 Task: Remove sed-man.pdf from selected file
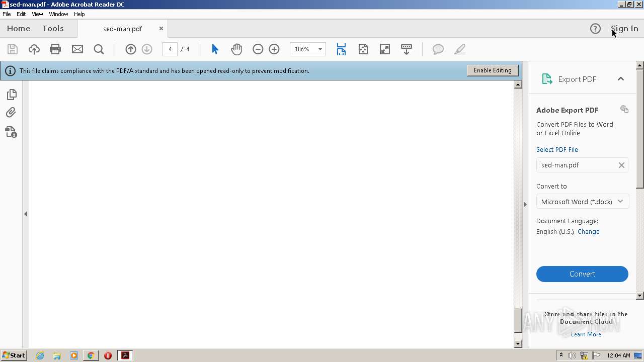click(x=621, y=165)
